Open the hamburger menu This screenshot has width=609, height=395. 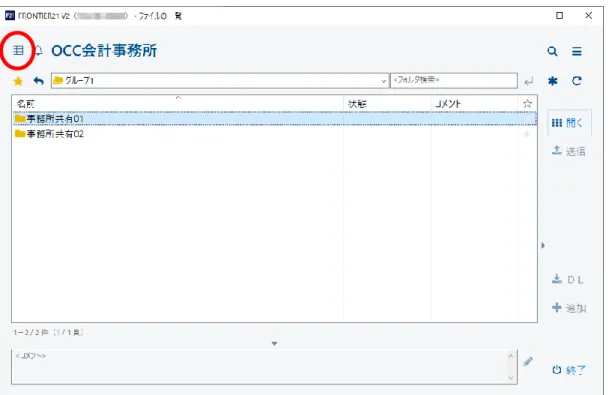tap(577, 51)
